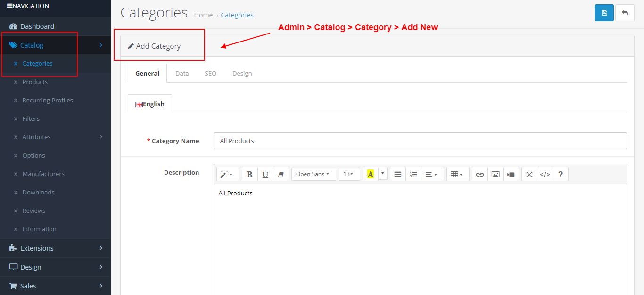The height and width of the screenshot is (295, 644).
Task: Toggle Underline formatting in editor
Action: coord(265,174)
